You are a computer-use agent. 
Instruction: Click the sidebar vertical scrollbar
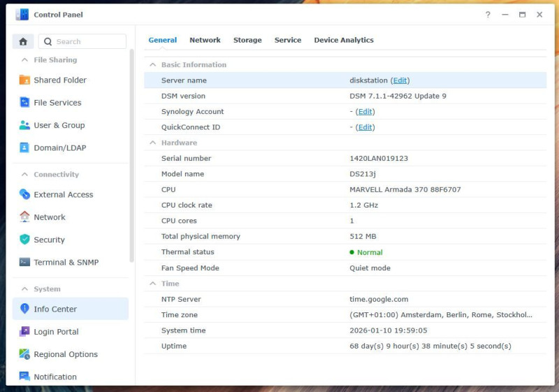click(x=131, y=156)
